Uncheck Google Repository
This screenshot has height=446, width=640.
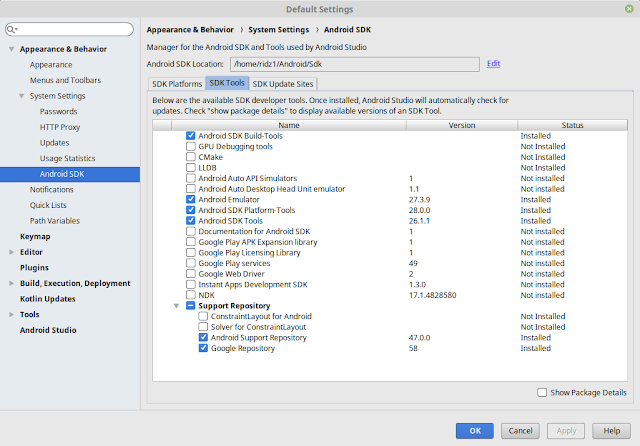tap(203, 348)
